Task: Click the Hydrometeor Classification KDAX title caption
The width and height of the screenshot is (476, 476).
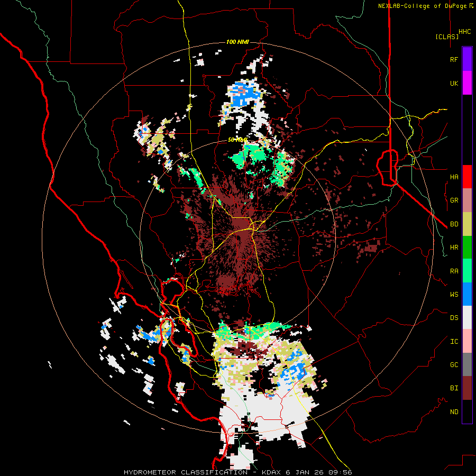Action: [x=237, y=472]
